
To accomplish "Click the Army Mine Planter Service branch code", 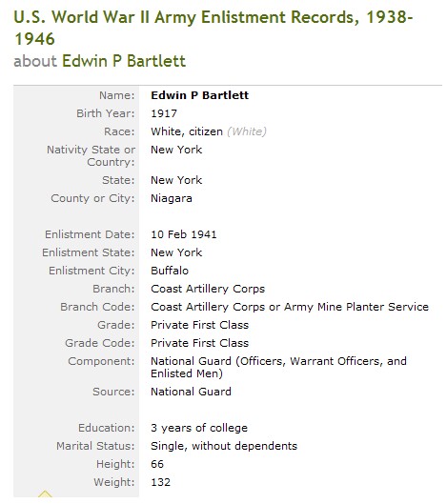I will tap(290, 307).
